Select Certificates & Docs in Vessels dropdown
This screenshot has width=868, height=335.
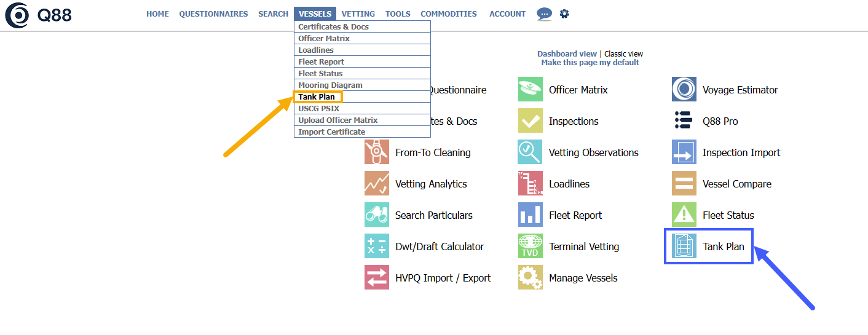pos(362,27)
